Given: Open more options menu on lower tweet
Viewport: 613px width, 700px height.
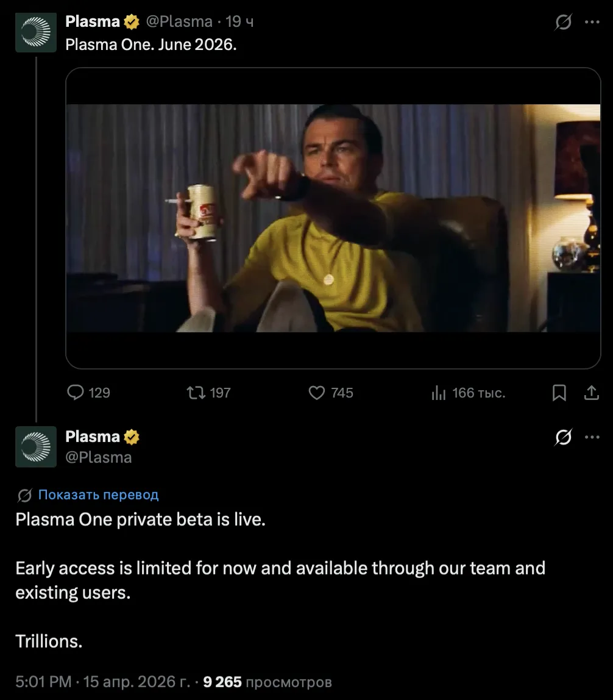Looking at the screenshot, I should (x=592, y=437).
